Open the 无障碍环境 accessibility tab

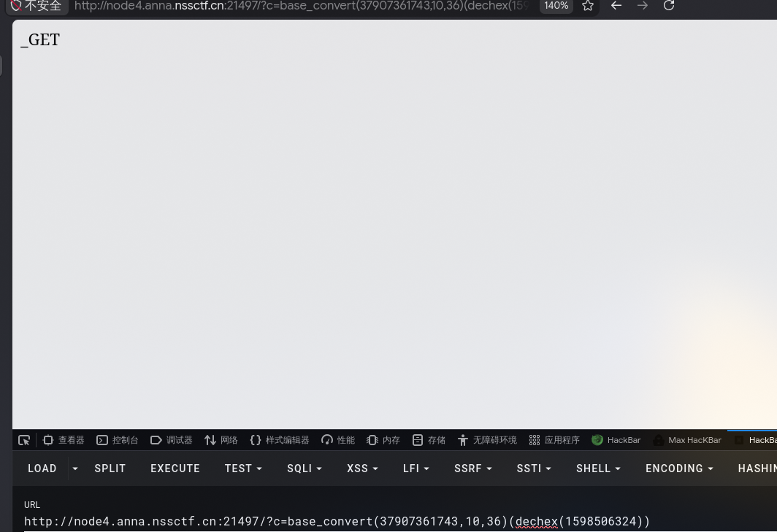point(487,440)
